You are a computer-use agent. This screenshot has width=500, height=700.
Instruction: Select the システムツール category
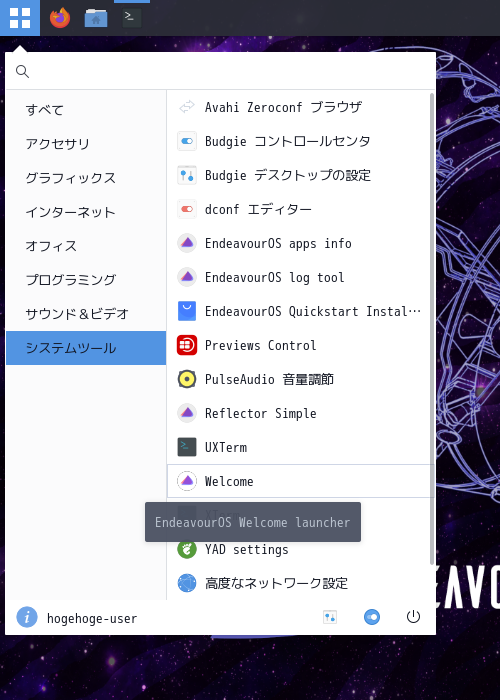tap(86, 348)
